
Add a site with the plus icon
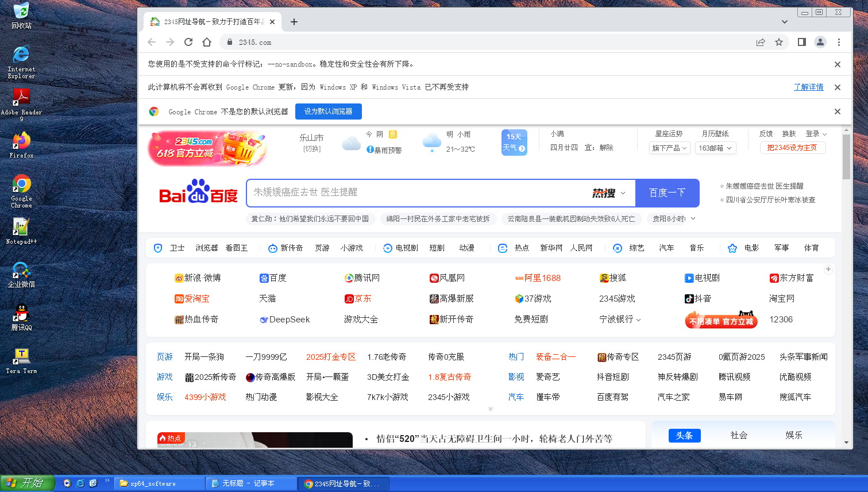pyautogui.click(x=828, y=269)
